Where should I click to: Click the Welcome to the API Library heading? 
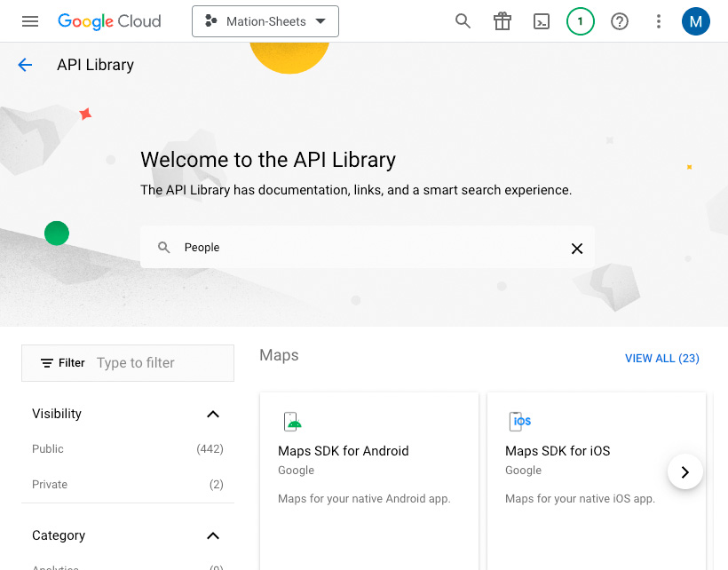(x=268, y=160)
